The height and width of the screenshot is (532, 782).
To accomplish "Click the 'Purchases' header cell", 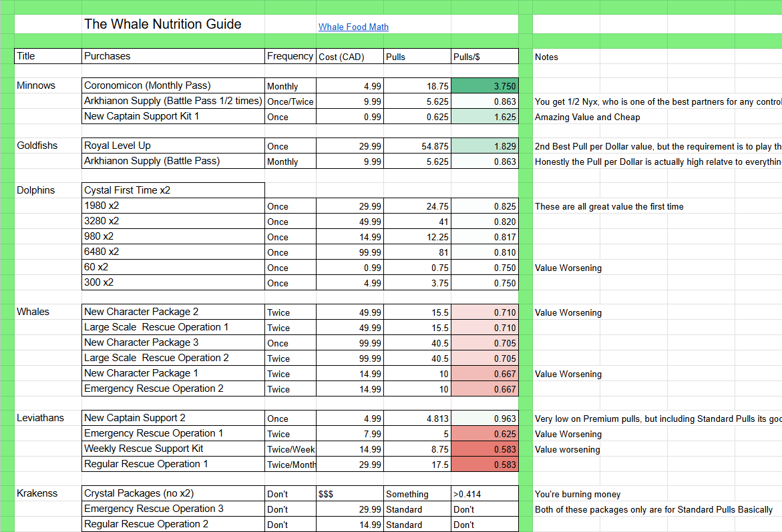I will [x=173, y=56].
